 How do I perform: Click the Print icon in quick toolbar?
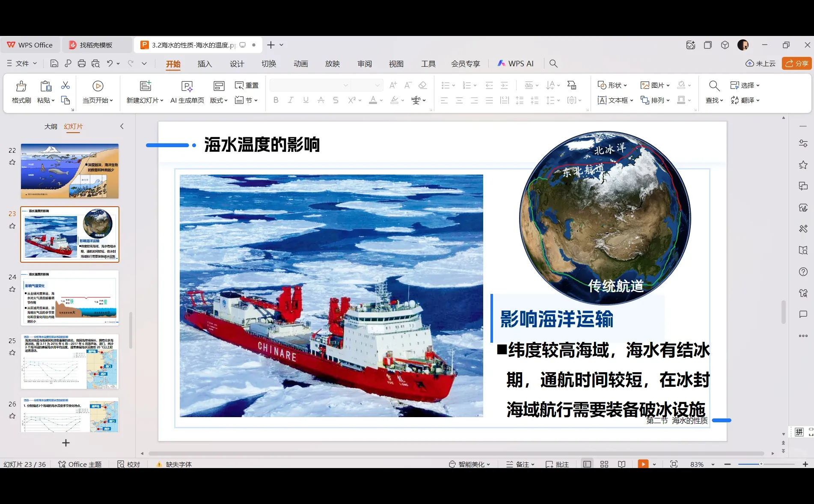pyautogui.click(x=82, y=64)
